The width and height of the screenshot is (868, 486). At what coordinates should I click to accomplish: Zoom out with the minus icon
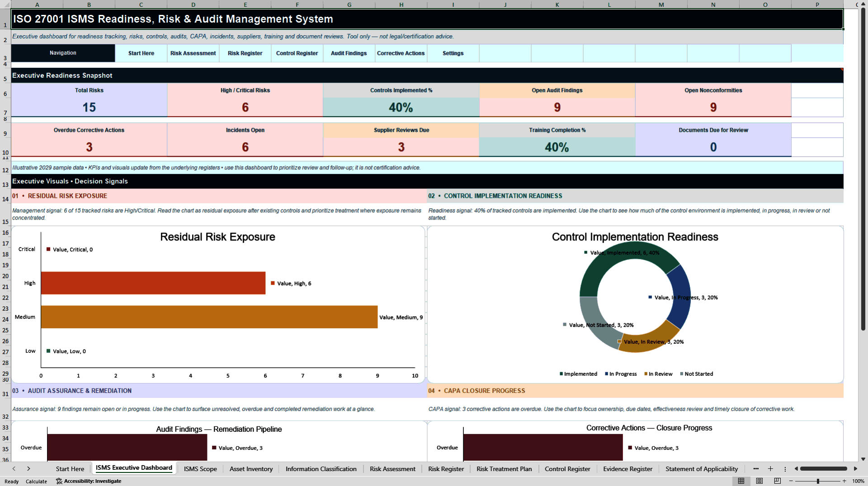pyautogui.click(x=791, y=481)
